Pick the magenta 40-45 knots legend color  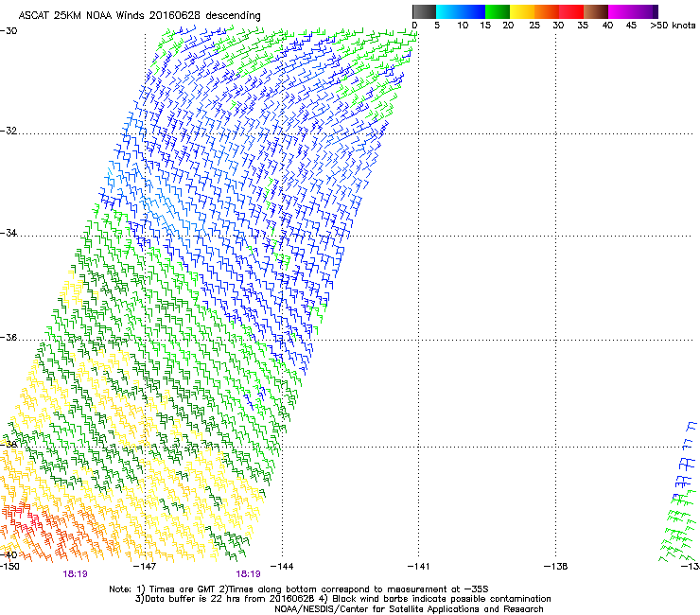click(621, 11)
